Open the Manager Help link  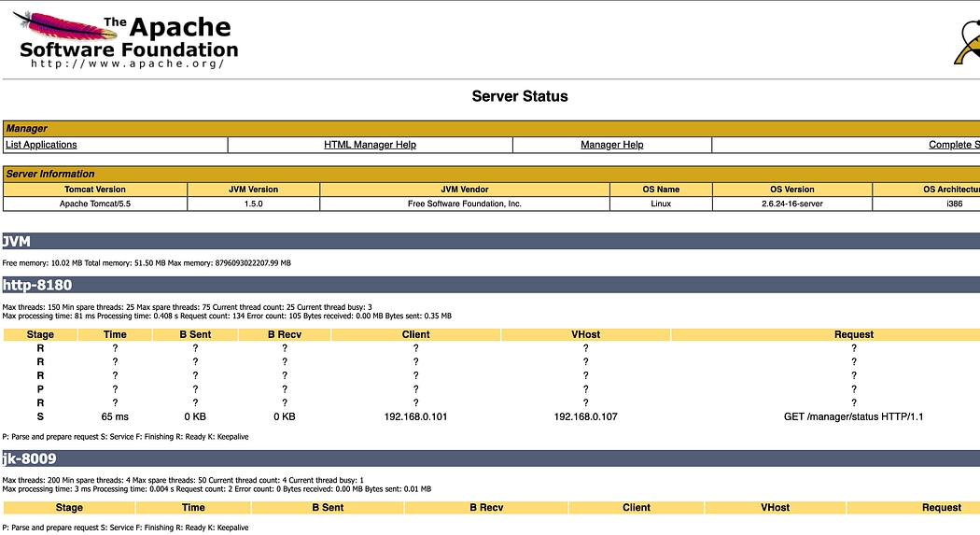(x=611, y=145)
